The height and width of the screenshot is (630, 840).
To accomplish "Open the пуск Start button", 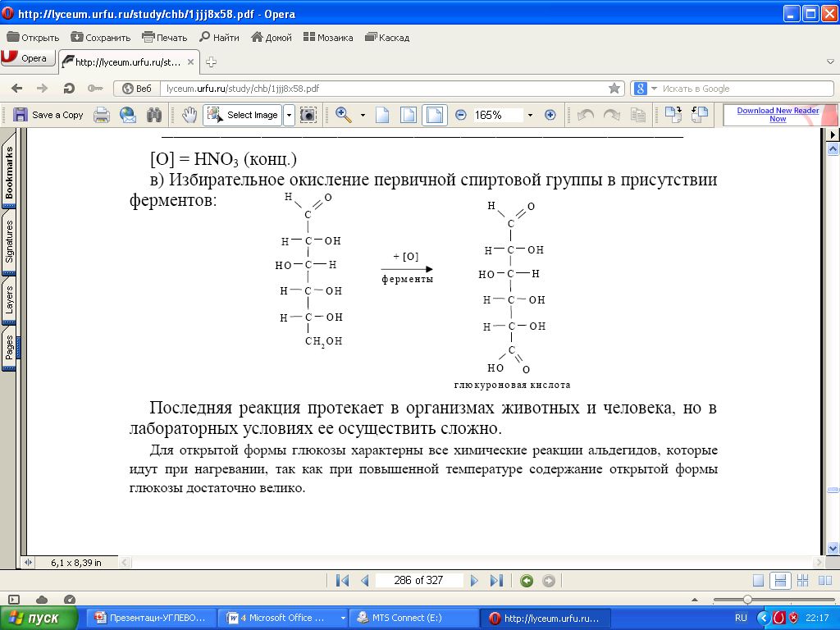I will point(39,619).
